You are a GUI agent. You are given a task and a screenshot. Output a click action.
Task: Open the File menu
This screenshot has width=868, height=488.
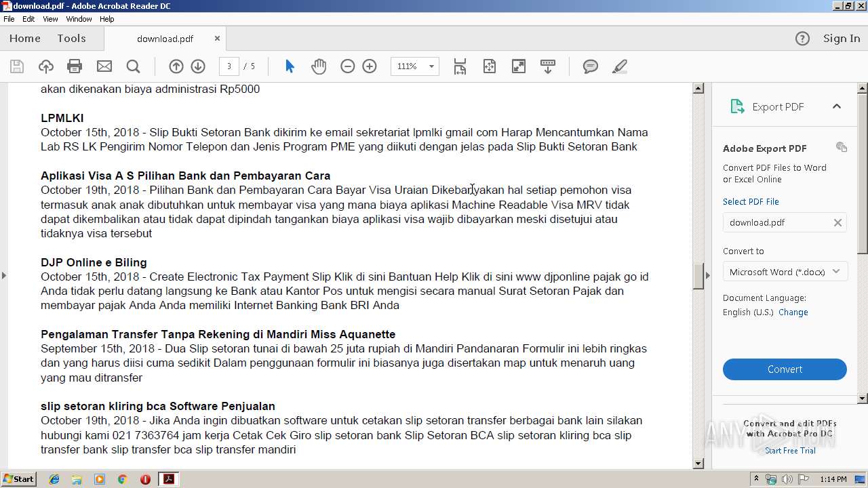pos(9,19)
